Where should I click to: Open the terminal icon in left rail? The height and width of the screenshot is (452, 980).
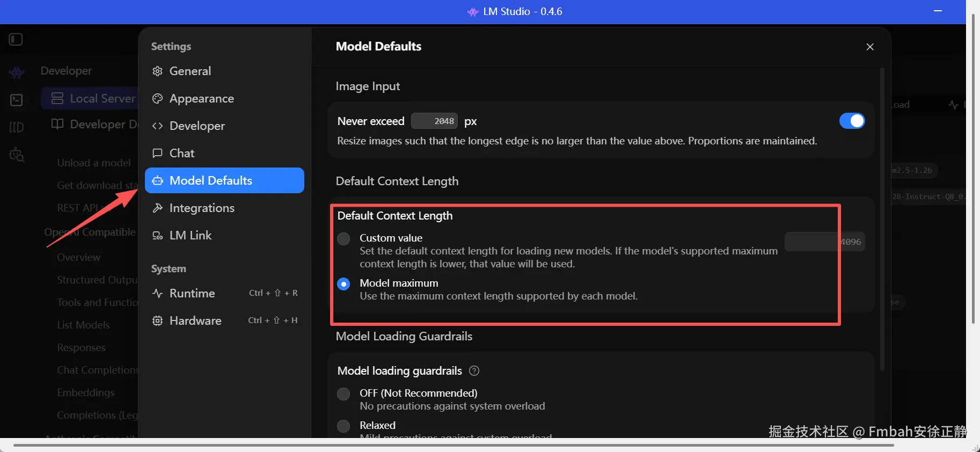pyautogui.click(x=17, y=100)
